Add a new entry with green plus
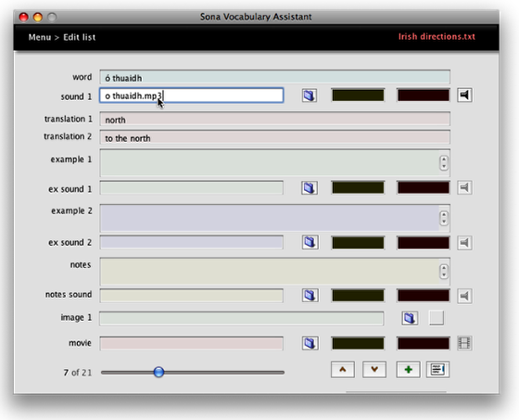519x420 pixels. coord(408,369)
